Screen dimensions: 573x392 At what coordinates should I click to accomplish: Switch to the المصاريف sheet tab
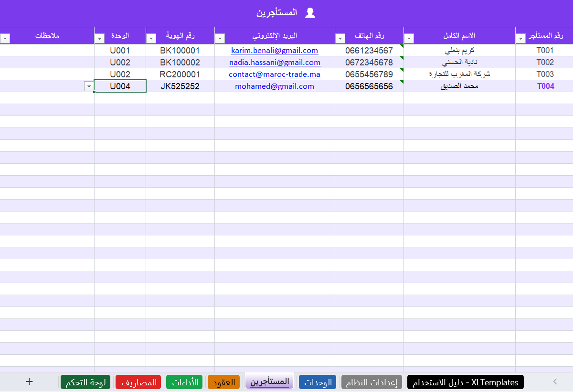[x=138, y=382]
